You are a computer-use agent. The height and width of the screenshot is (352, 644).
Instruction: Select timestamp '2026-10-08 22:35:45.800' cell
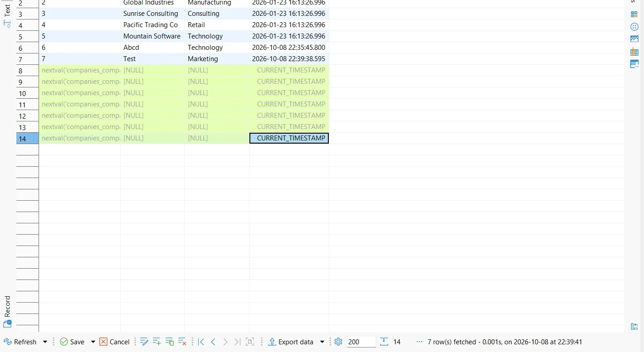pos(289,48)
